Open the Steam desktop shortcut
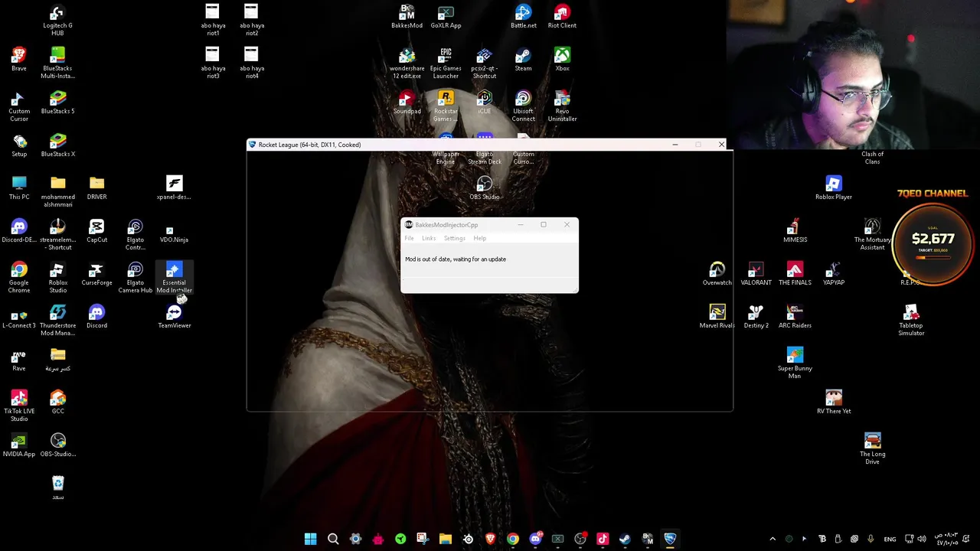This screenshot has height=551, width=980. click(524, 60)
